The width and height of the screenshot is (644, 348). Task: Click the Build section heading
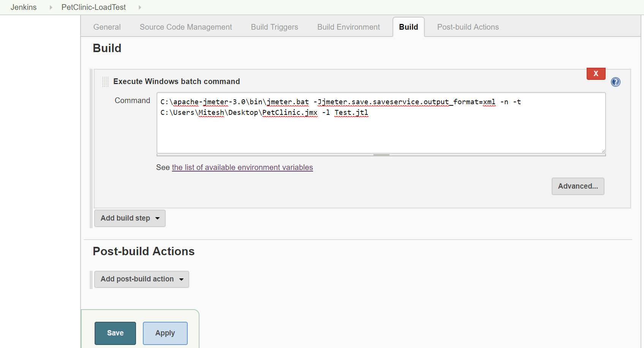tap(107, 48)
